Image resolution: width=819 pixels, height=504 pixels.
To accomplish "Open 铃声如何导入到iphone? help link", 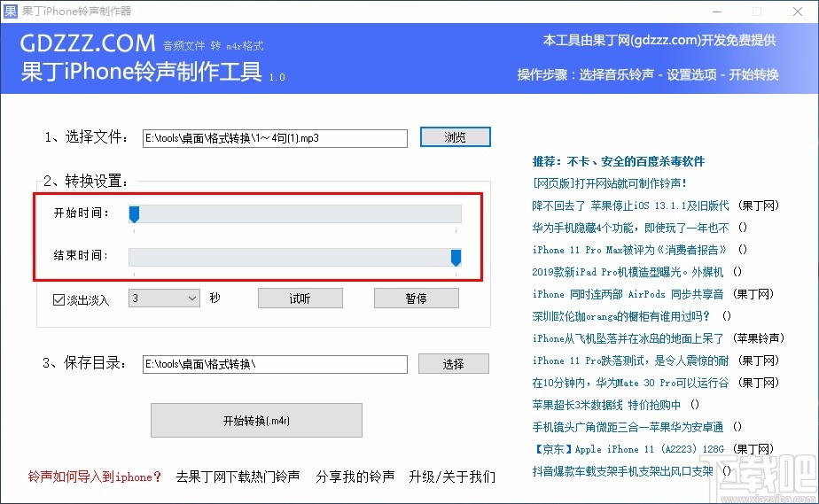I will (95, 477).
